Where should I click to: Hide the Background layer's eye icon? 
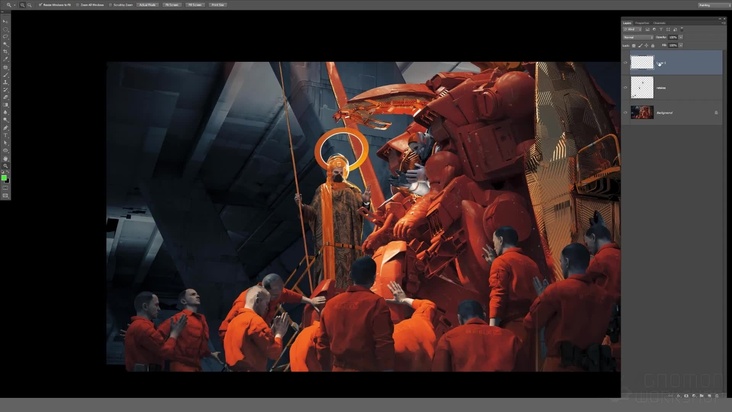(x=626, y=112)
